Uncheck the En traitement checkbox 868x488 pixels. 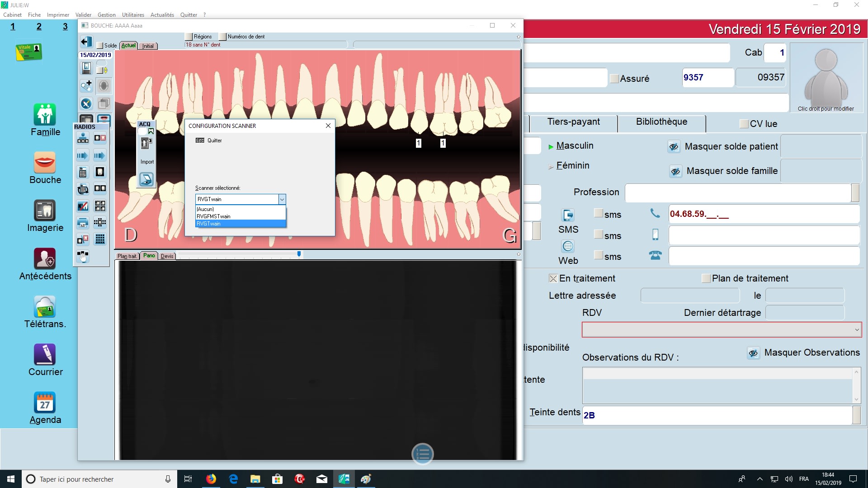553,278
